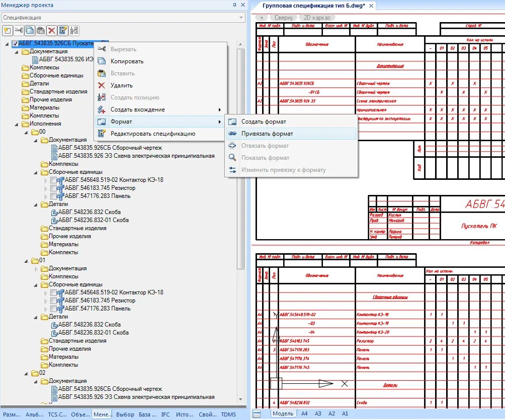Collapse the 02 execution folder
The width and height of the screenshot is (505, 420).
pos(26,374)
